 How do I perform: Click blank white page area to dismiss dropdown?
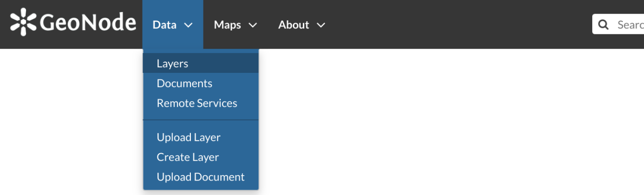(x=435, y=121)
